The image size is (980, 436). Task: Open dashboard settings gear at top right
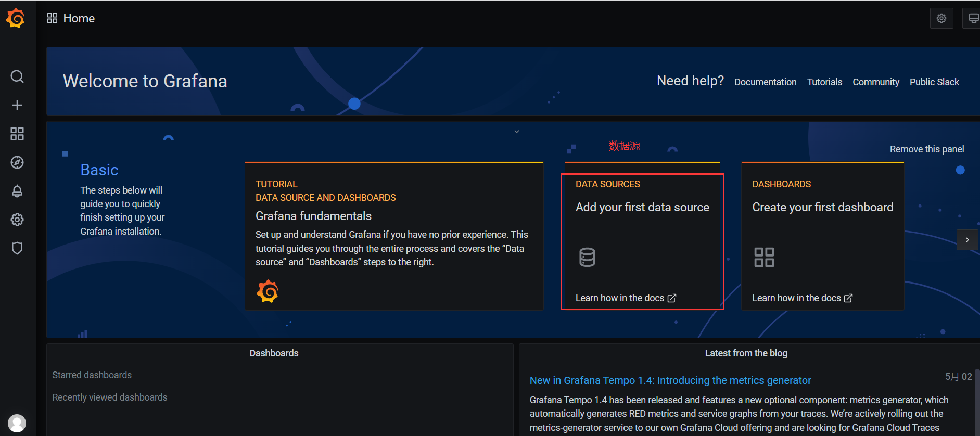coord(941,18)
